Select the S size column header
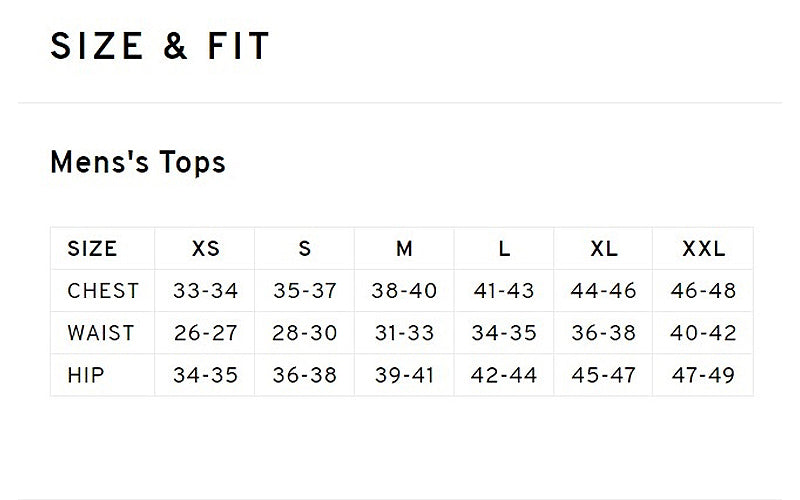 coord(305,249)
